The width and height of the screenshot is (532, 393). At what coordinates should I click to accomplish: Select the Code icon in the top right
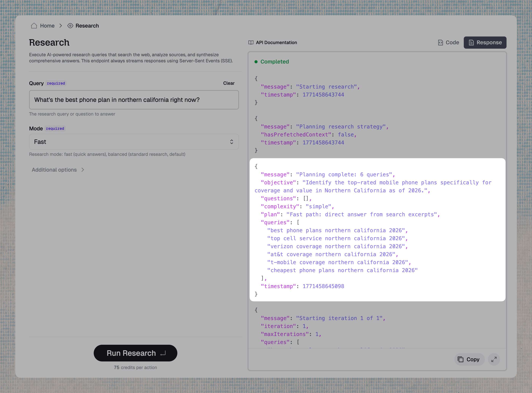click(x=440, y=43)
